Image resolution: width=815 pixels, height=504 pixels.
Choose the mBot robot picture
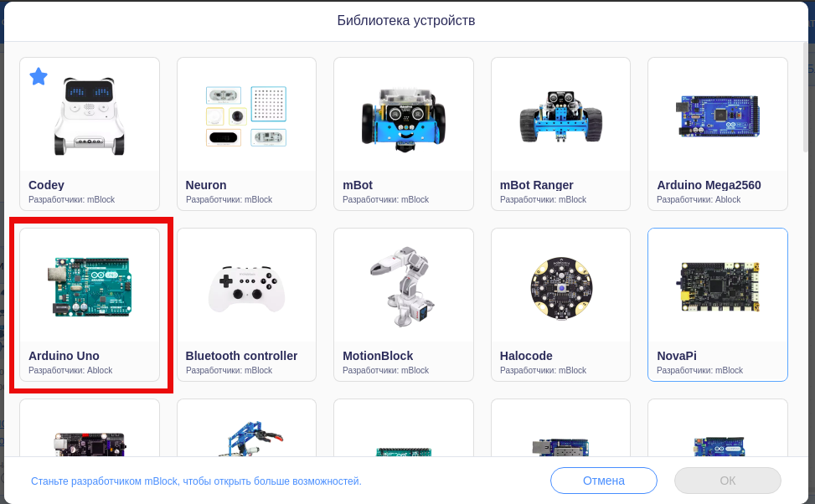404,119
